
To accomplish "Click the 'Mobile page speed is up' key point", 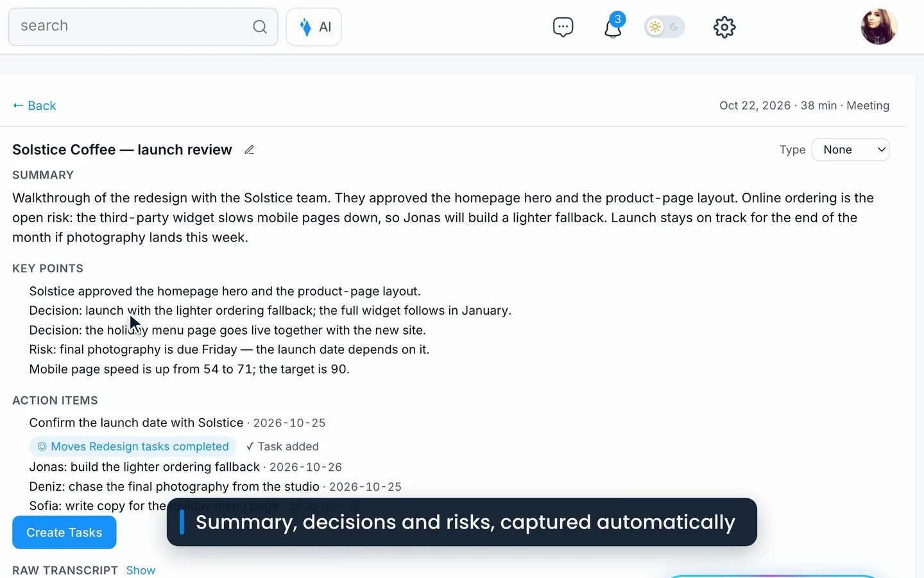I will point(189,369).
